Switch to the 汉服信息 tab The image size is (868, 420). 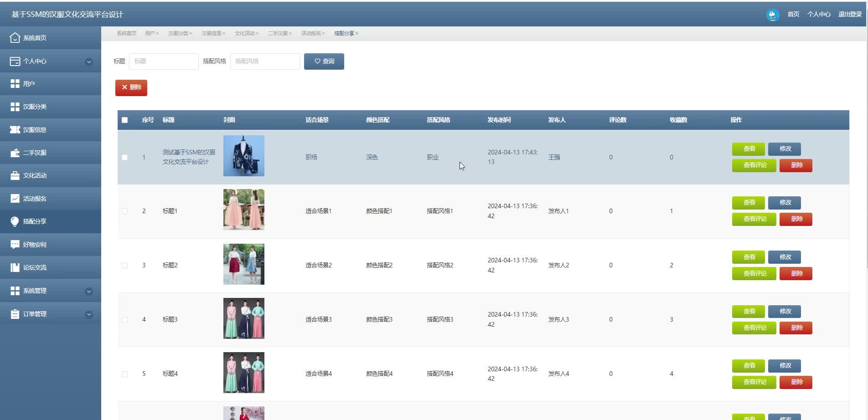(x=212, y=33)
